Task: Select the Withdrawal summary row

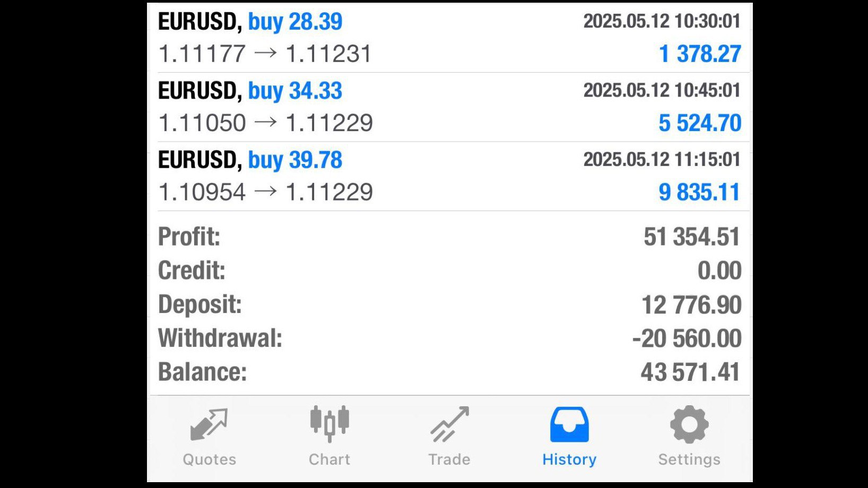Action: click(449, 338)
